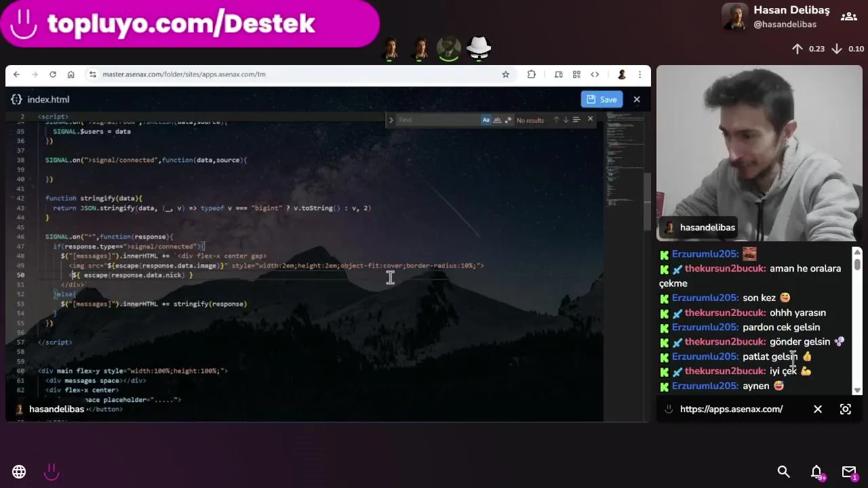868x488 pixels.
Task: Go to next find match
Action: tap(566, 120)
